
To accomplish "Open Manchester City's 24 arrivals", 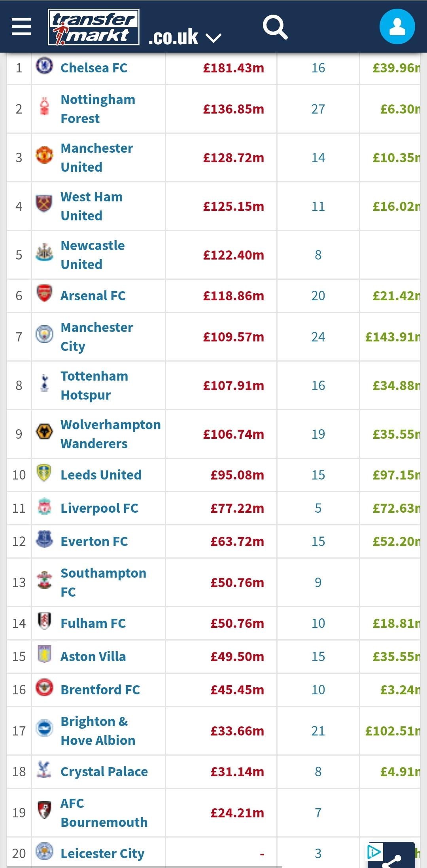I will click(318, 337).
